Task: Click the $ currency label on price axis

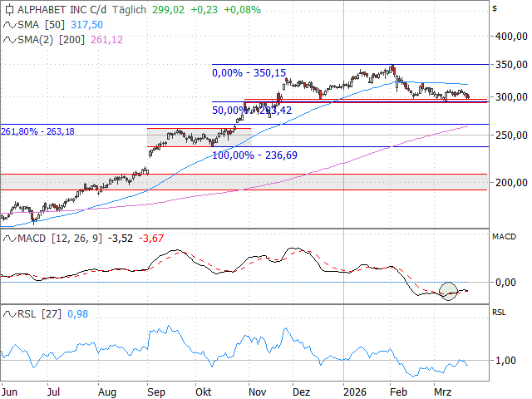Action: coord(495,9)
